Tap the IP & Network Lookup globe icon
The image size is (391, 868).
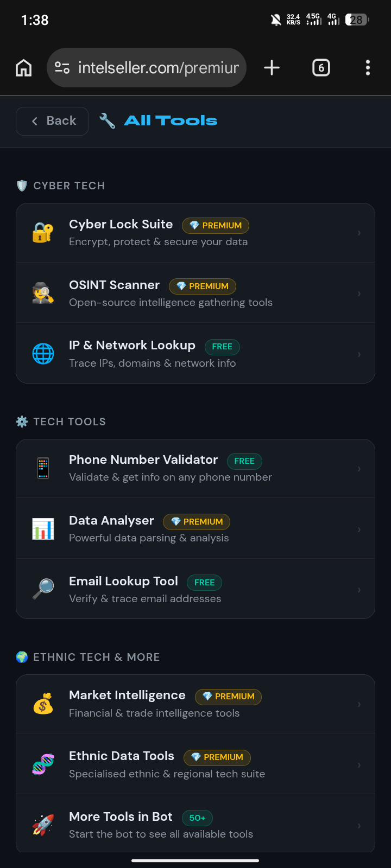[x=43, y=354]
